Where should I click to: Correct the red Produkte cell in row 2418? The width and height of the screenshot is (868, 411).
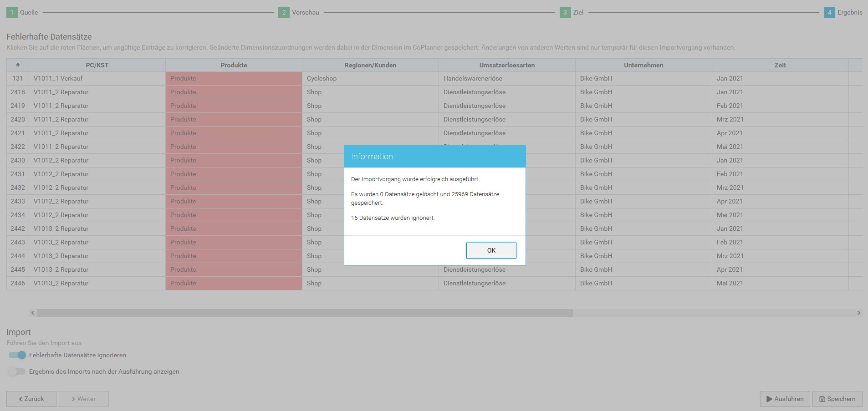coord(234,92)
